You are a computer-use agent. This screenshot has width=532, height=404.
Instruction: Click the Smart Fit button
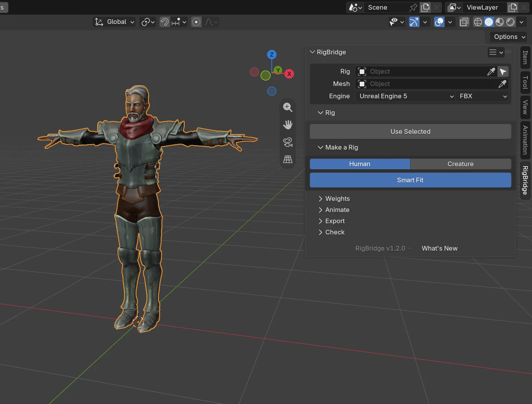pos(411,180)
